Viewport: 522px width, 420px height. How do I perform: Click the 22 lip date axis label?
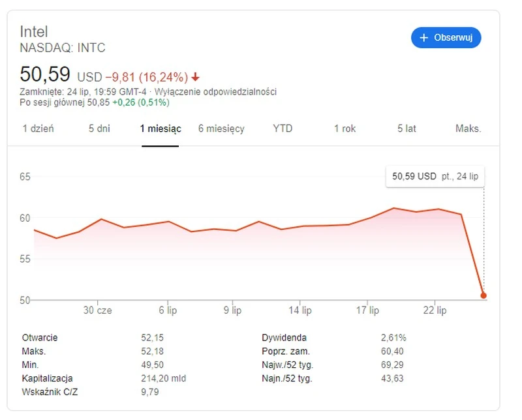click(x=435, y=311)
